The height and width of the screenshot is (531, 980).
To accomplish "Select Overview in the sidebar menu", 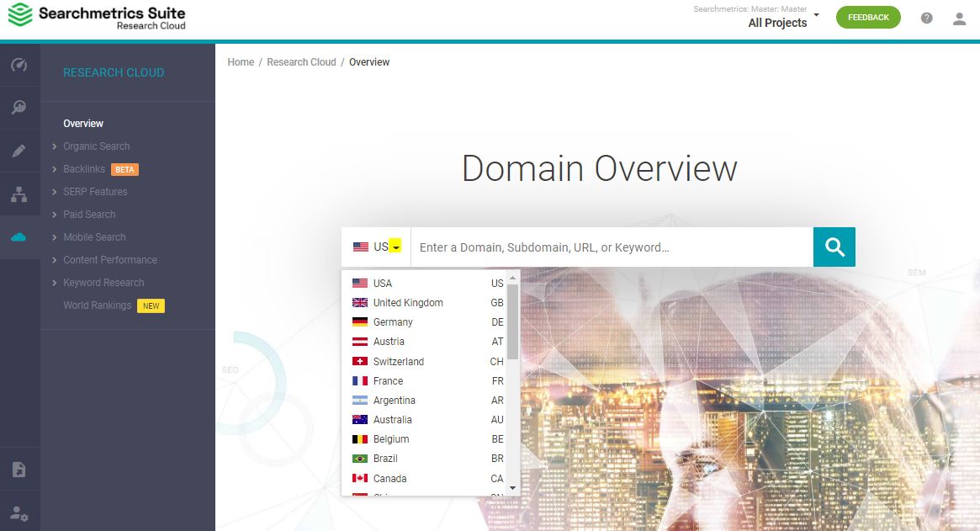I will click(83, 123).
